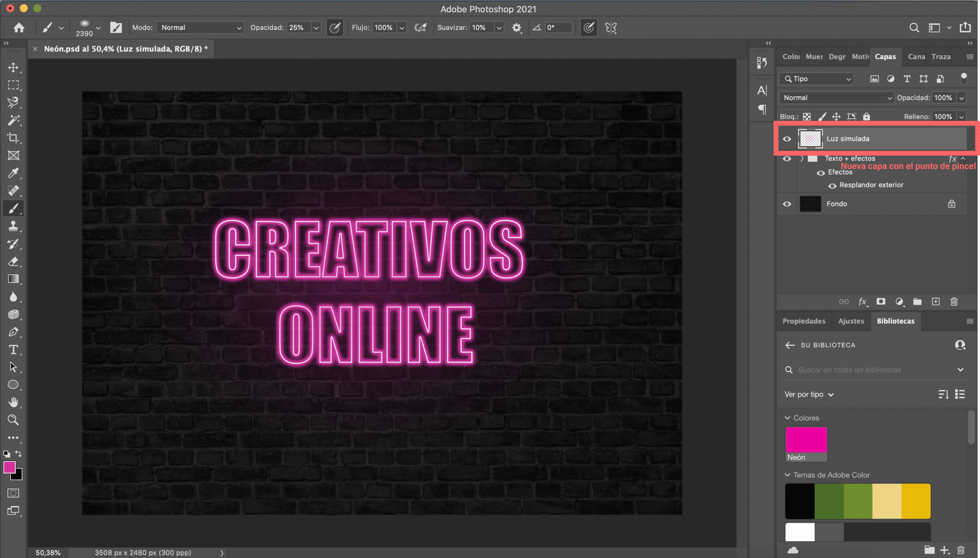This screenshot has width=980, height=558.
Task: Expand Texto + efectos layer group
Action: (x=802, y=157)
